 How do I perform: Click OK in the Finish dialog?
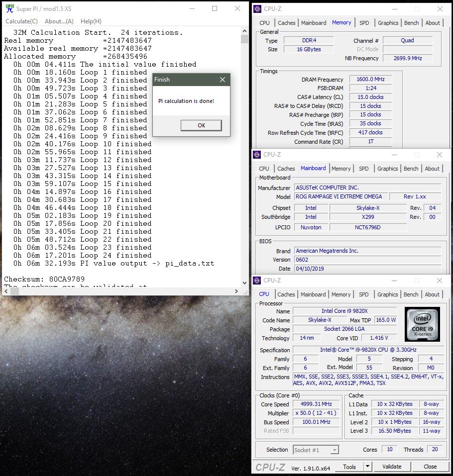tap(201, 125)
